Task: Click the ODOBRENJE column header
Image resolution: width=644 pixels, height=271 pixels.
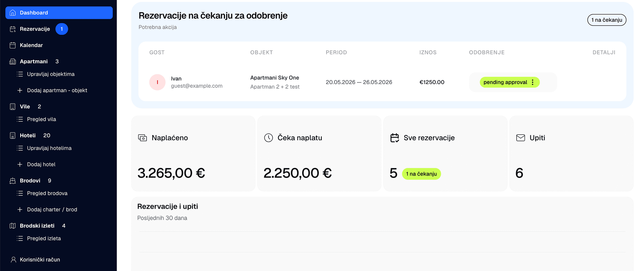Action: [487, 52]
